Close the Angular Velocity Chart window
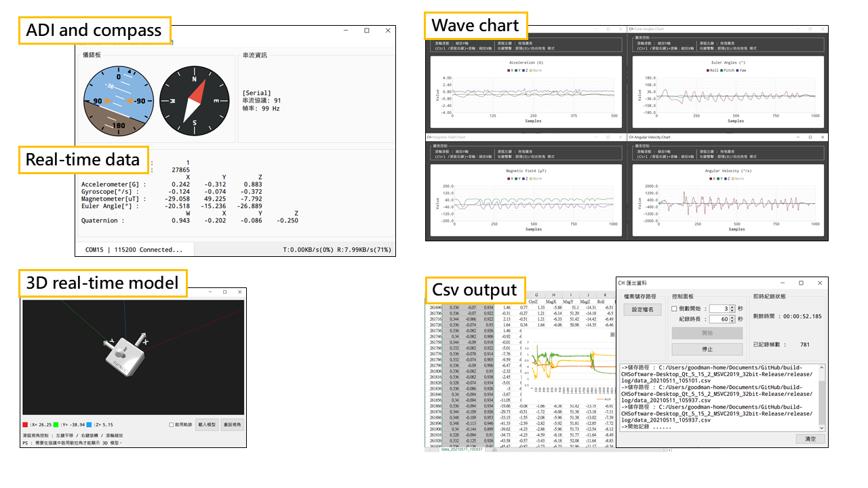The height and width of the screenshot is (488, 868). (x=823, y=137)
